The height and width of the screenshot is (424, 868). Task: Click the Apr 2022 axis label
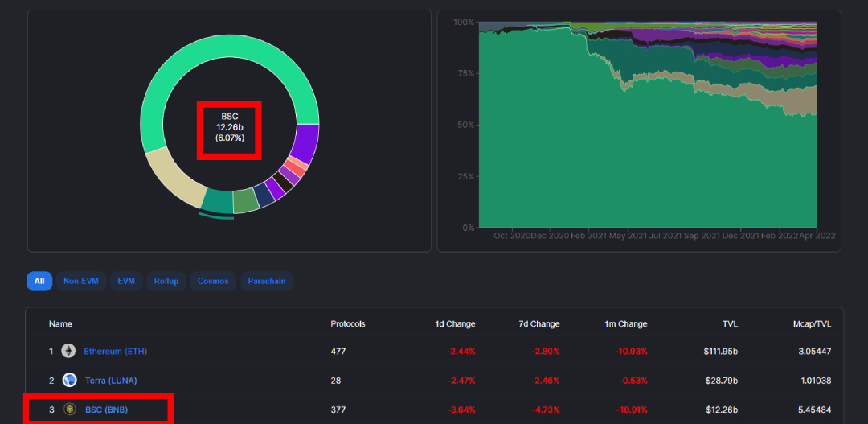[x=817, y=236]
